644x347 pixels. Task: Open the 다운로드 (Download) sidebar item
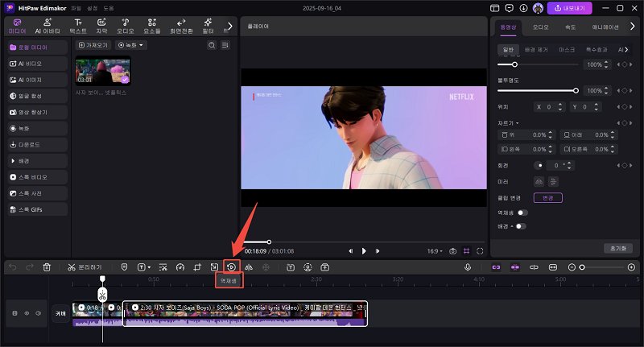pyautogui.click(x=37, y=145)
